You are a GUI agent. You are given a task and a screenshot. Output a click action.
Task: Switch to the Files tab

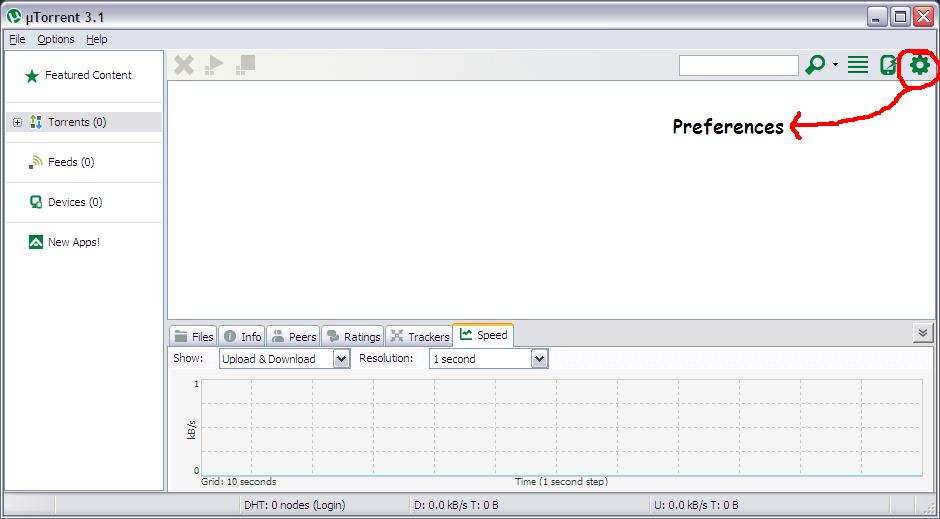(194, 337)
